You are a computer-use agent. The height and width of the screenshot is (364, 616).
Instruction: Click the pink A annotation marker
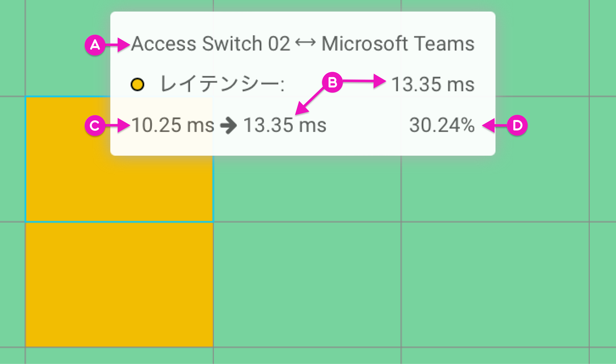[x=95, y=45]
